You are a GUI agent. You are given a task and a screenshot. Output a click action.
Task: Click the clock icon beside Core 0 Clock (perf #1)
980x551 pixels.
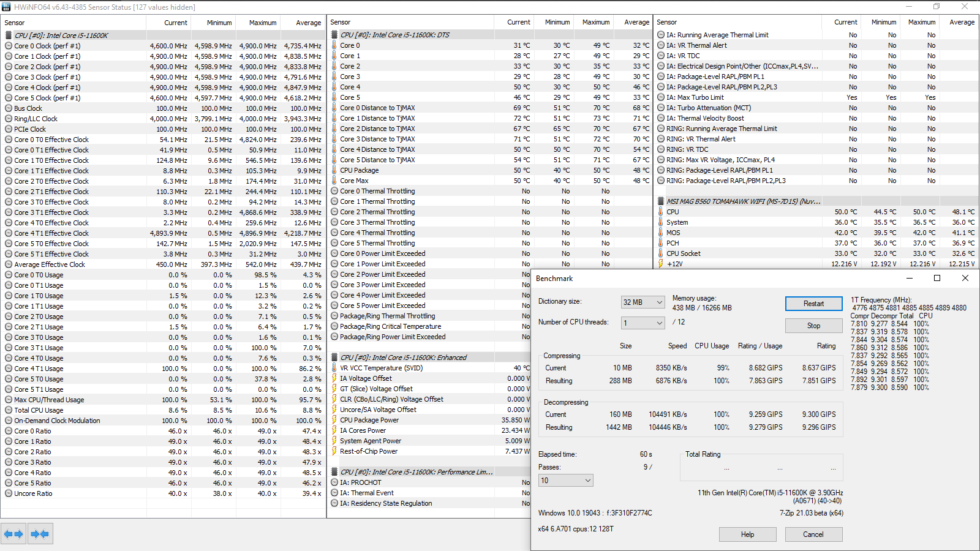point(9,46)
